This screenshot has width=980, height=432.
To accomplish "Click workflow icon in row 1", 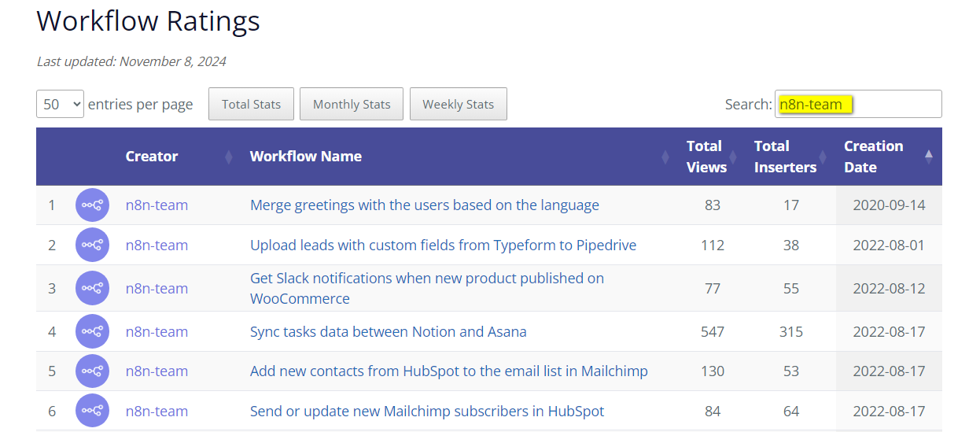I will pos(93,205).
